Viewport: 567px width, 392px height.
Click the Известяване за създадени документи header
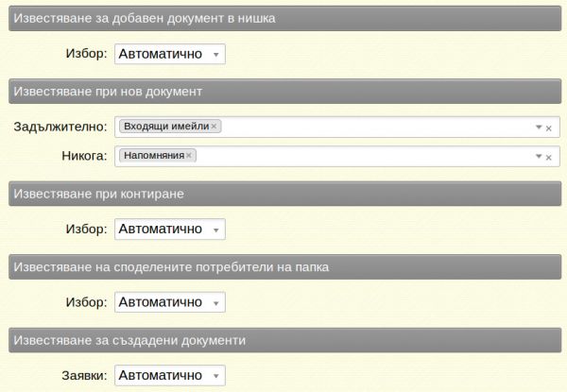283,339
